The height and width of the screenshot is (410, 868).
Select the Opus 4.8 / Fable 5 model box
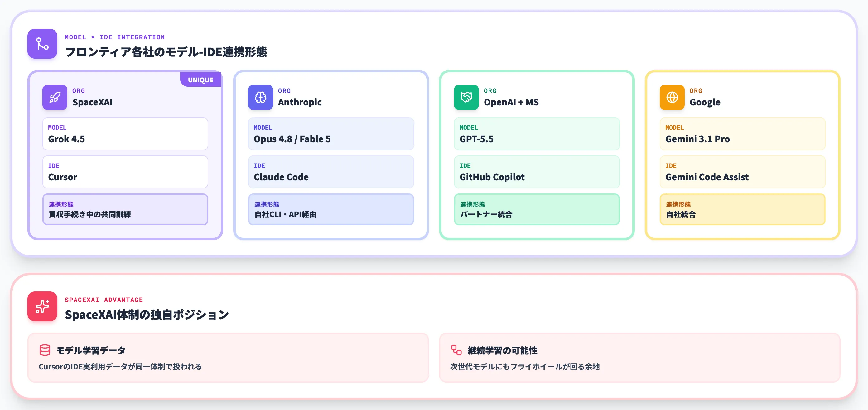331,134
